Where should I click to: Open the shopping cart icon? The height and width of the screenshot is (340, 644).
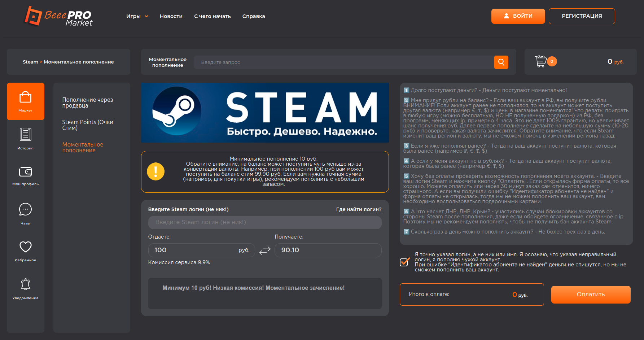(541, 61)
